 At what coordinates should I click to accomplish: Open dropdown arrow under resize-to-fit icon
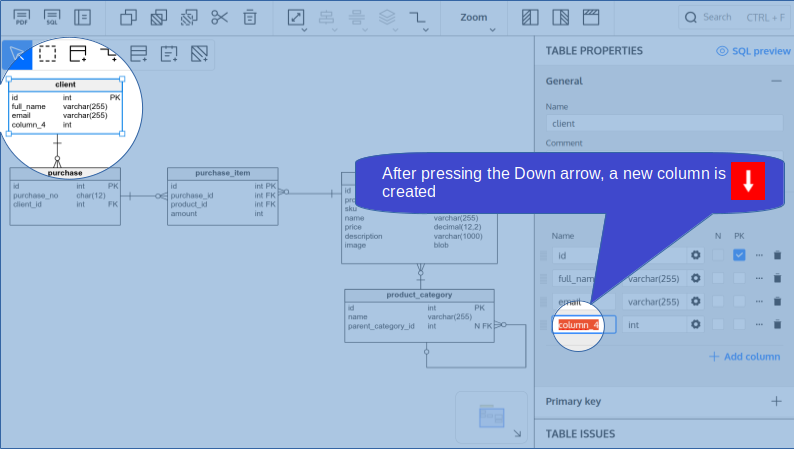(x=304, y=30)
